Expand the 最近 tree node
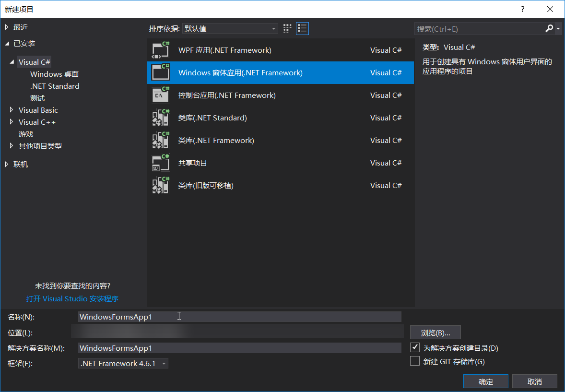This screenshot has width=565, height=392. pyautogui.click(x=7, y=27)
